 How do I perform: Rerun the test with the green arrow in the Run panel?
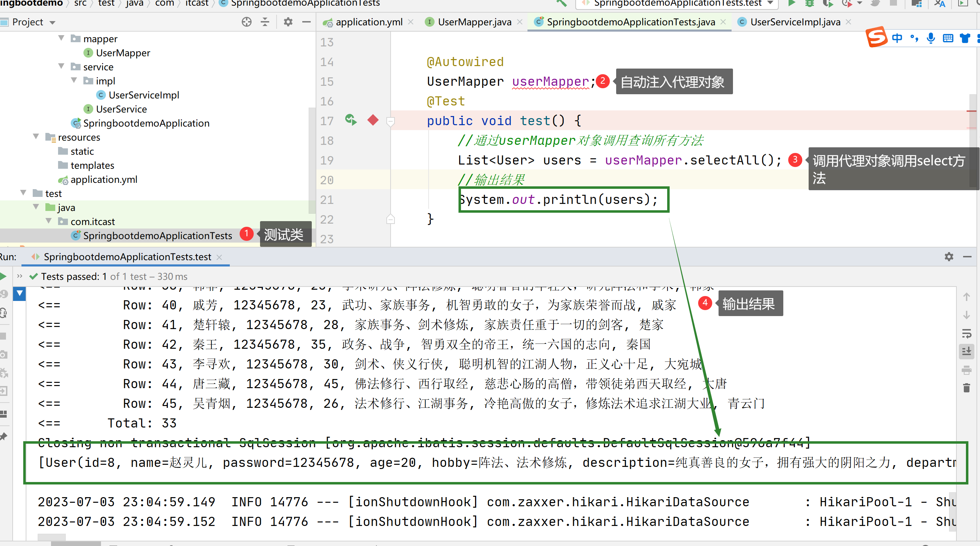click(4, 276)
